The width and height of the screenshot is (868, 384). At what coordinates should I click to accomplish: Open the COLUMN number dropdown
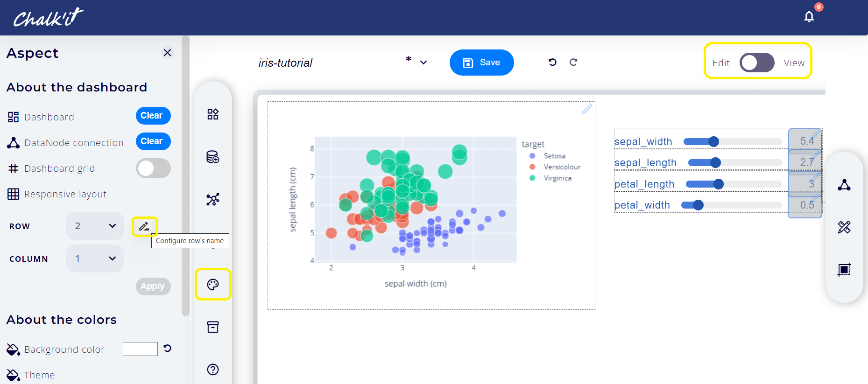(x=95, y=258)
